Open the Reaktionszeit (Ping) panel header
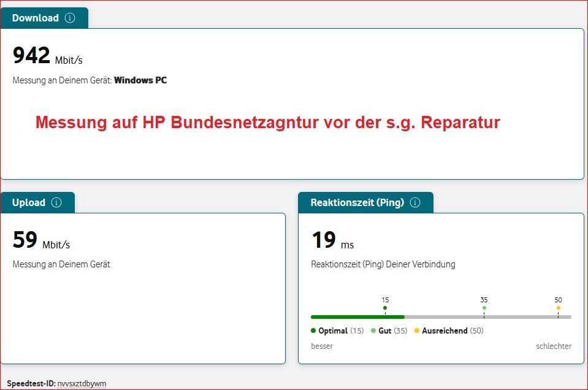588x390 pixels. [x=356, y=202]
